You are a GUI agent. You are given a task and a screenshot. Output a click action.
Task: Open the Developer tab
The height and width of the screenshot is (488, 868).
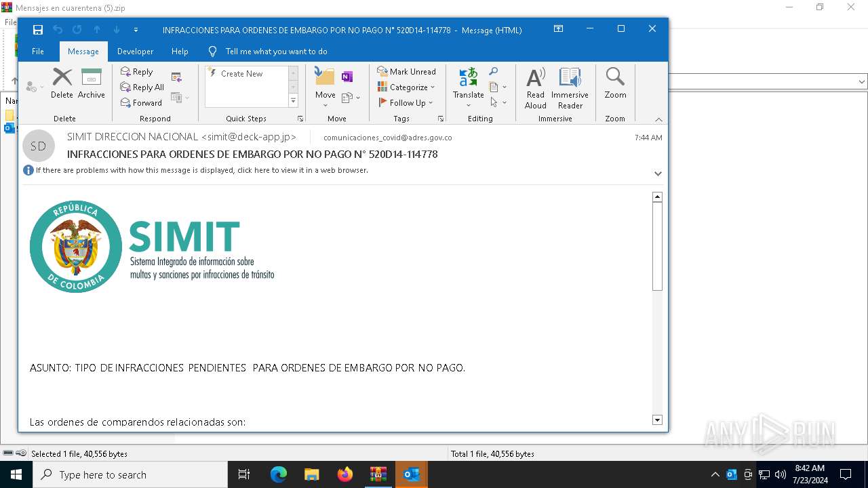[x=135, y=52]
